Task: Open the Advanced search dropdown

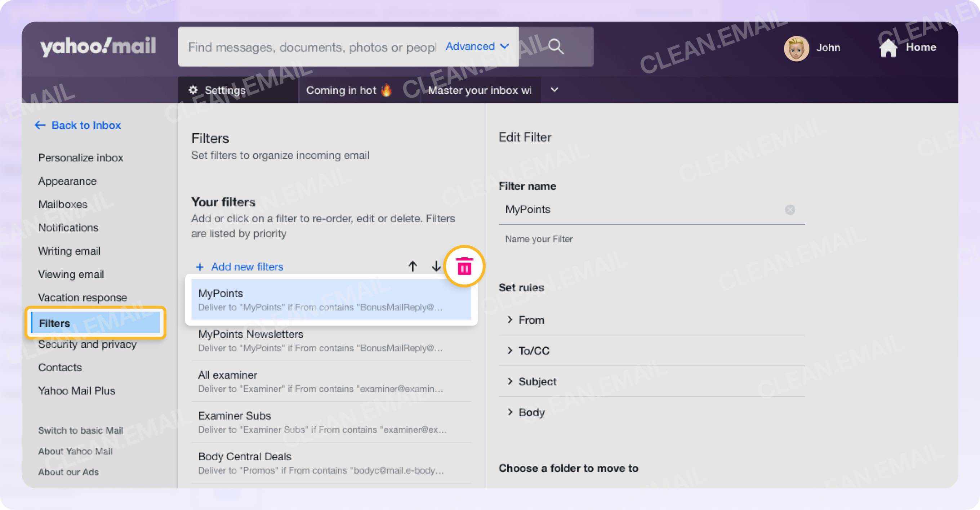Action: [x=476, y=46]
